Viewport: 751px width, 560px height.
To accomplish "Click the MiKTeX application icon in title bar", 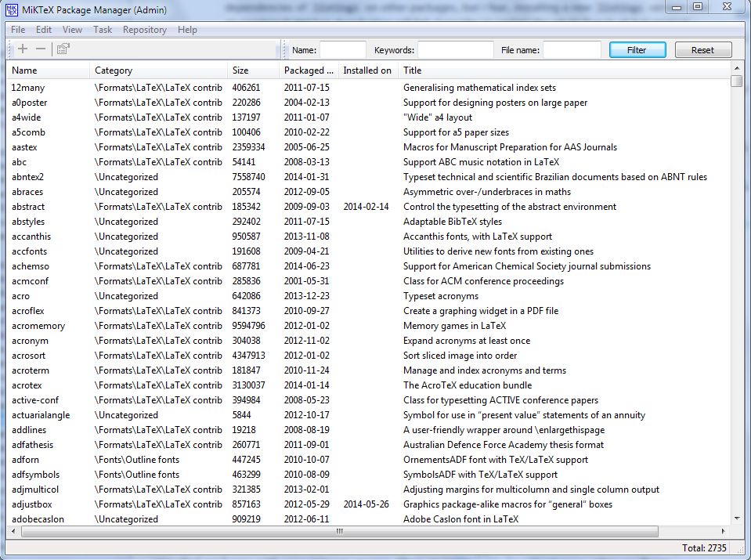I will [x=11, y=9].
